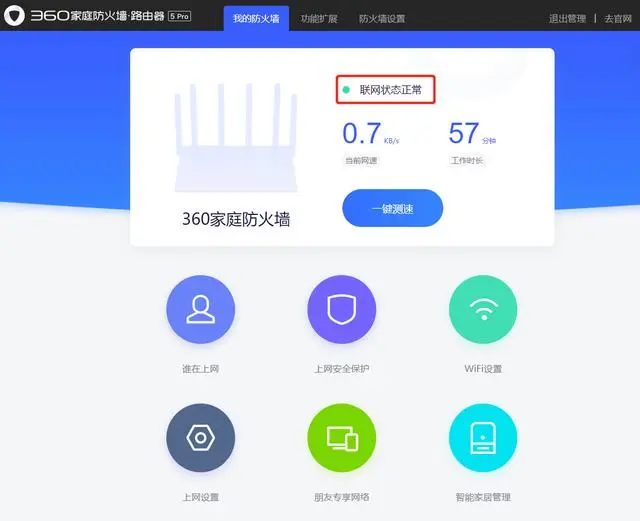Image resolution: width=640 pixels, height=521 pixels.
Task: Click the 360 shield logo
Action: coord(15,17)
